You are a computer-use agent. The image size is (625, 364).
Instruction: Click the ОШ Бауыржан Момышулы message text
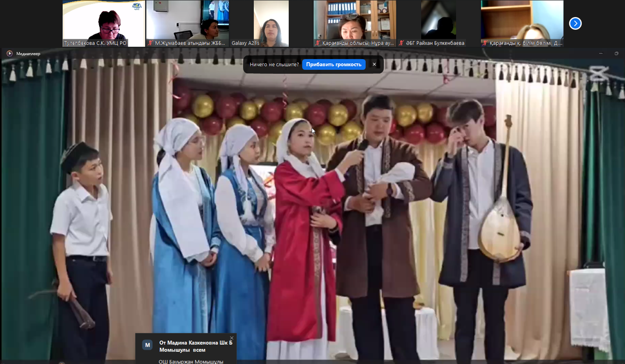coord(191,361)
